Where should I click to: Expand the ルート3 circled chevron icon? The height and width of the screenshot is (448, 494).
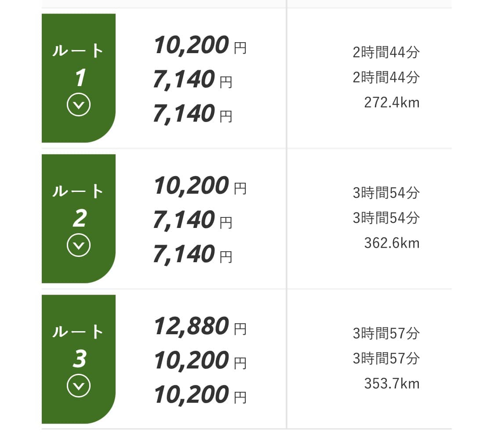(x=79, y=386)
